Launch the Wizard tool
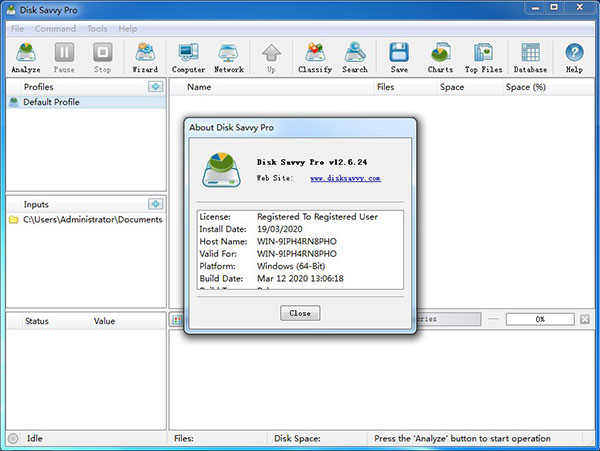 tap(145, 57)
